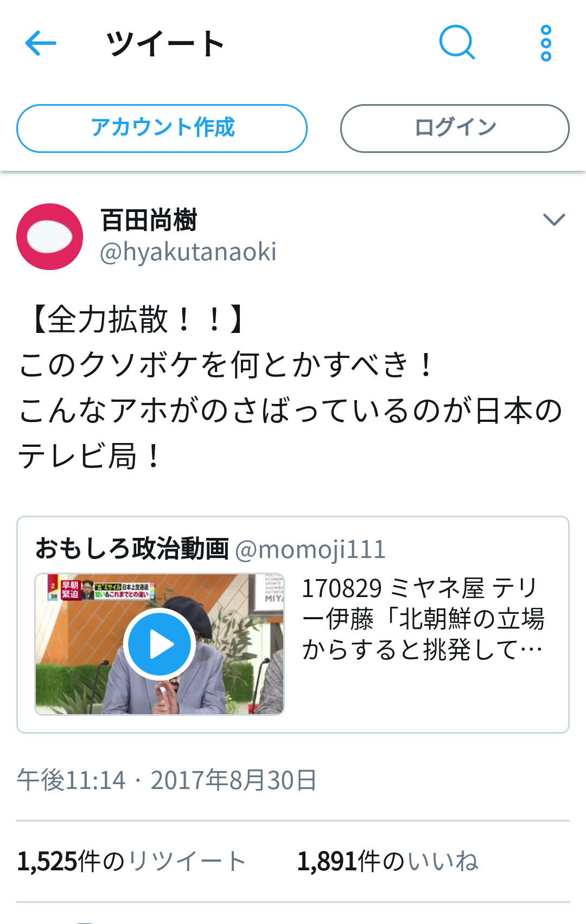Viewport: 586px width, 924px height.
Task: View the 1,525件のリツイート list
Action: click(132, 861)
